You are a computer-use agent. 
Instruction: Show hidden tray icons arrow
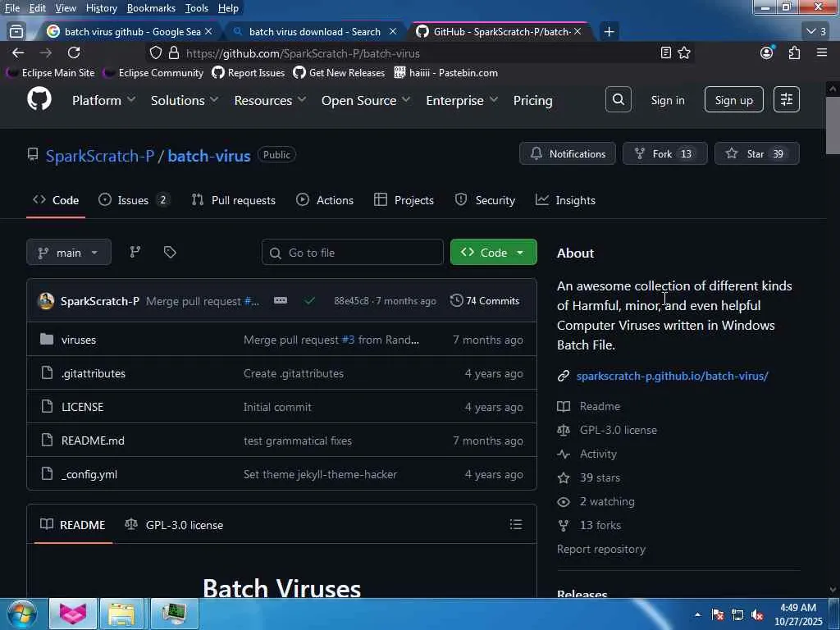[x=697, y=615]
